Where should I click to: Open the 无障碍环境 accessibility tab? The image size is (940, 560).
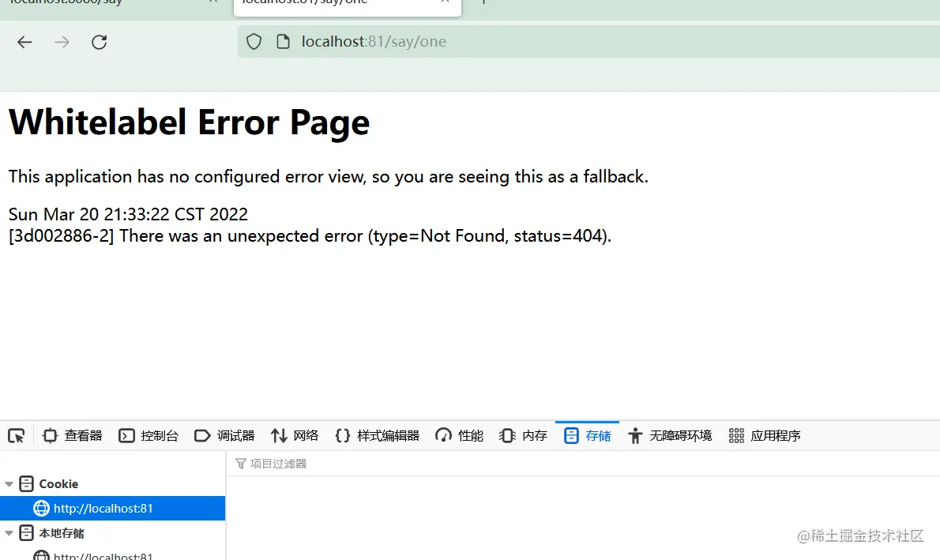pos(670,436)
